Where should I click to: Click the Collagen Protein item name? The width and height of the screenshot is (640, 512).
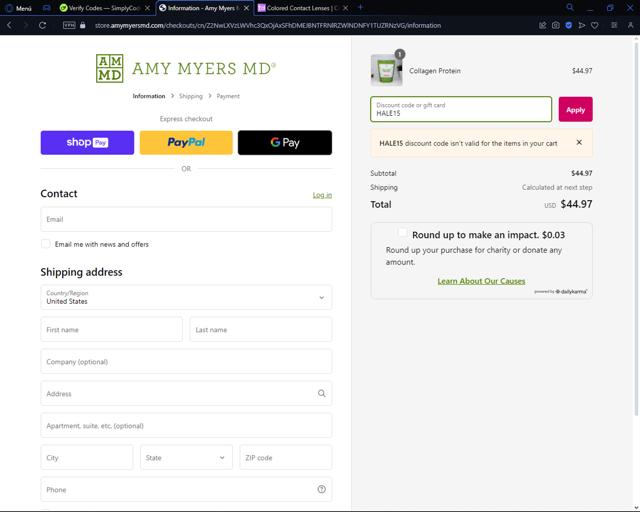pyautogui.click(x=435, y=71)
